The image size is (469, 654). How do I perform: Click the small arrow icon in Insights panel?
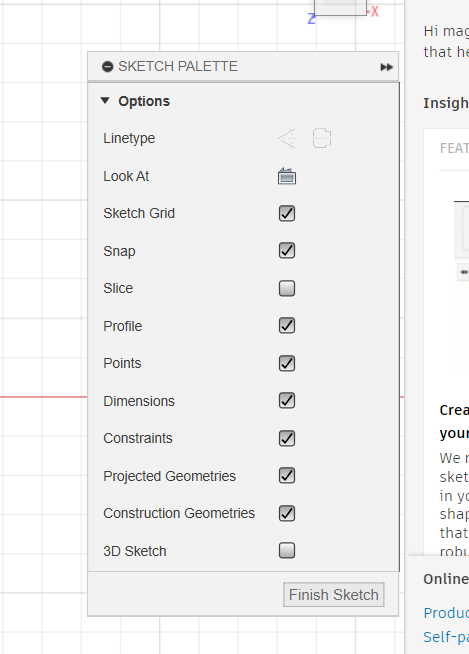click(x=463, y=272)
